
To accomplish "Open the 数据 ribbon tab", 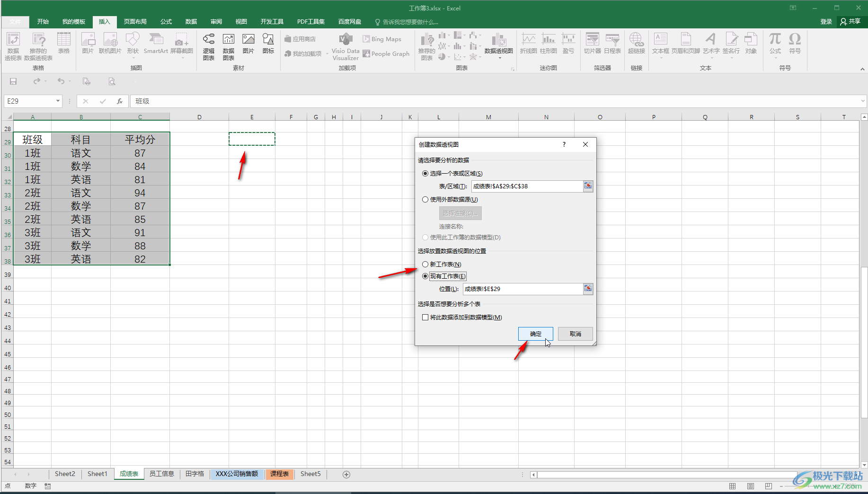I will [x=191, y=21].
